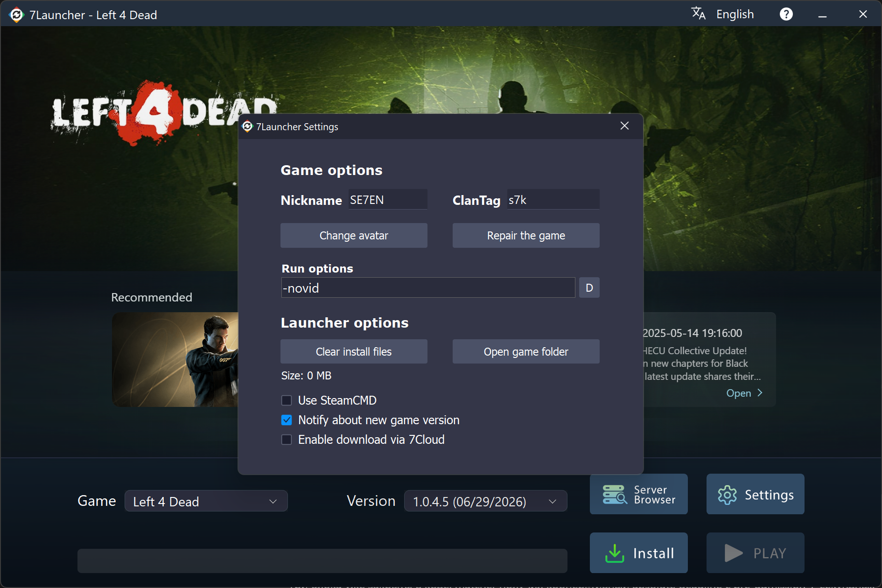The height and width of the screenshot is (588, 882).
Task: Click the news date 2025-05-14 19:16:00
Action: pyautogui.click(x=693, y=333)
